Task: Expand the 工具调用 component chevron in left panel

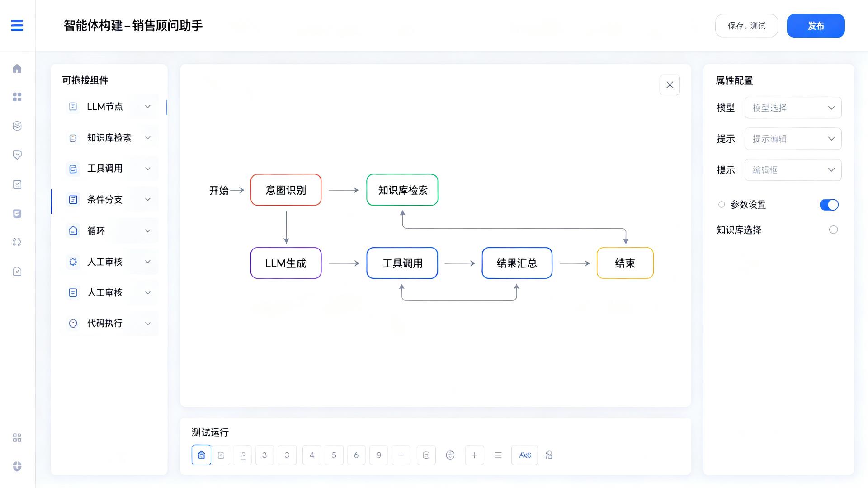Action: [147, 169]
